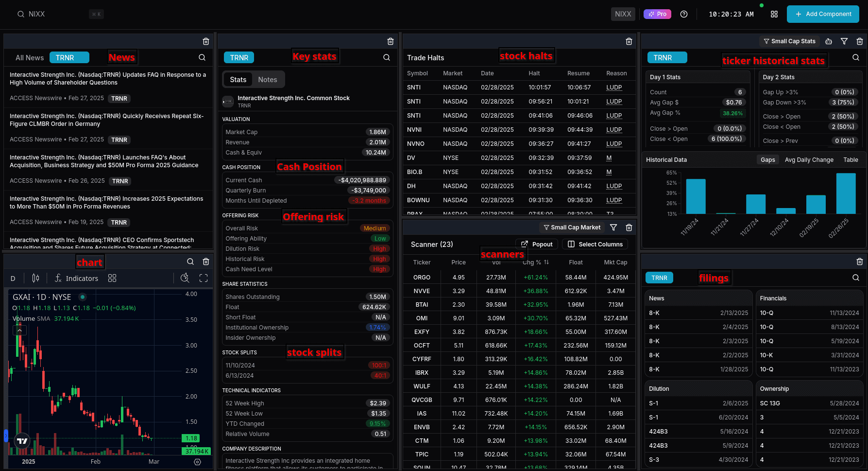Remove the Key stats panel via trash icon
Screen dimensions: 868x471
coord(391,41)
